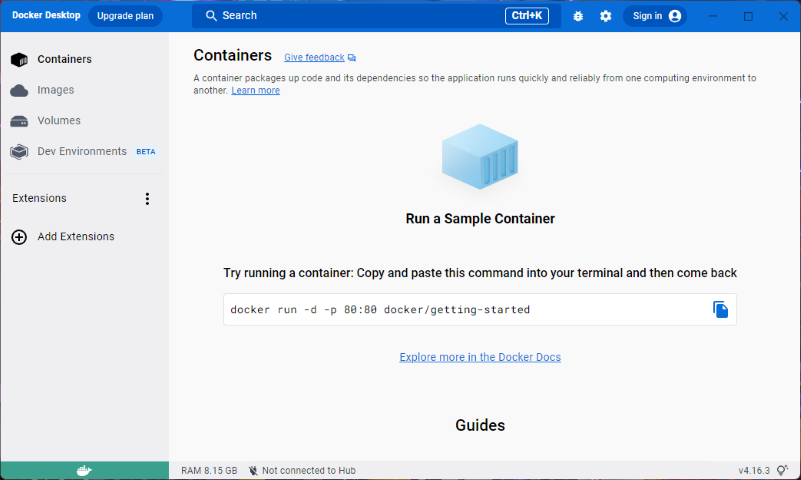Minimize the Docker Desktop window
Screen dimensions: 801x480
point(713,16)
